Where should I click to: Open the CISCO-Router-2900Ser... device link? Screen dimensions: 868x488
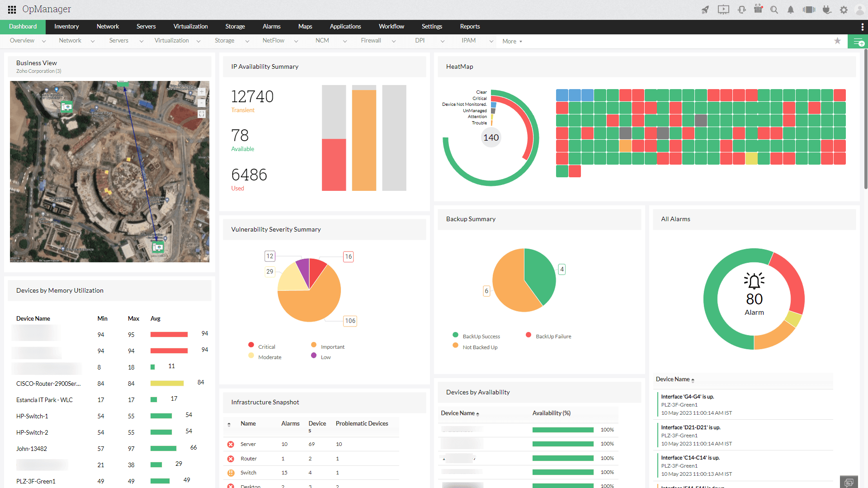(x=48, y=384)
